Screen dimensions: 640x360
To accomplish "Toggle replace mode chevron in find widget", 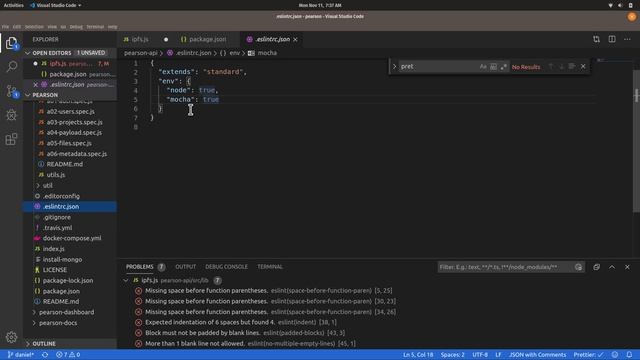I will (x=394, y=67).
